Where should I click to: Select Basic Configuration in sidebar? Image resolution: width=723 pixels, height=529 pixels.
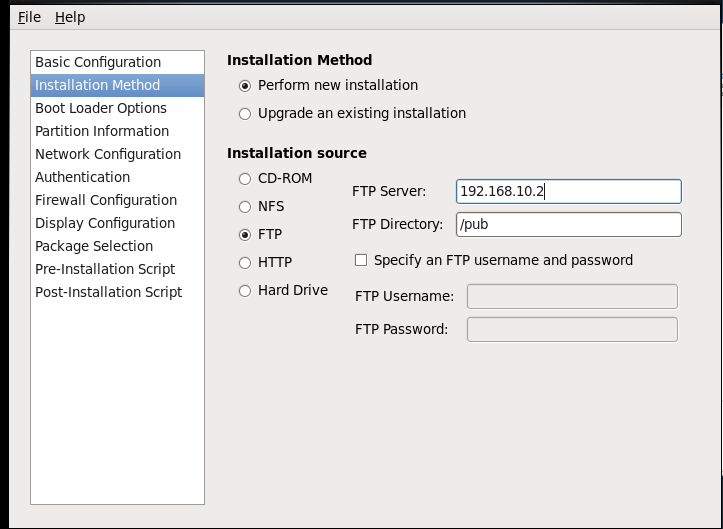tap(118, 62)
